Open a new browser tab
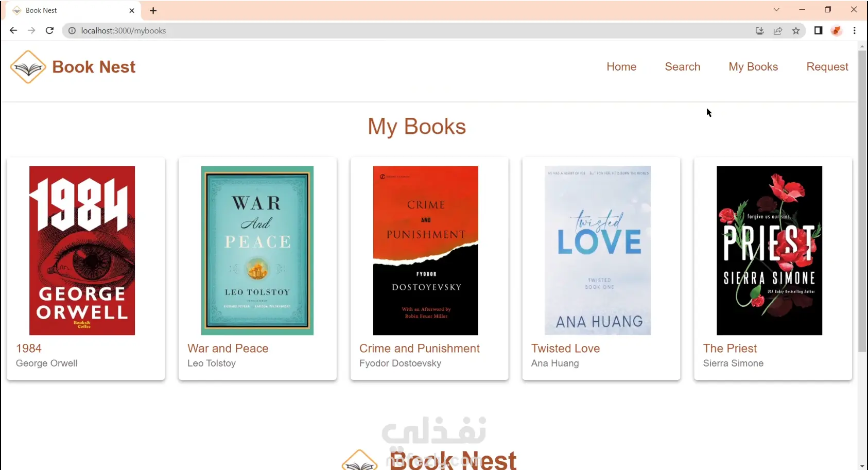The image size is (868, 470). [x=153, y=10]
